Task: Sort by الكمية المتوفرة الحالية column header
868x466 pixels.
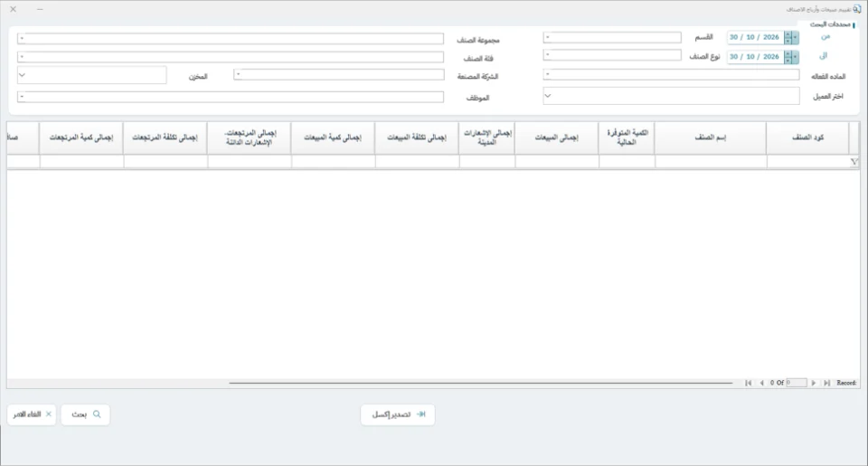Action: click(x=627, y=138)
